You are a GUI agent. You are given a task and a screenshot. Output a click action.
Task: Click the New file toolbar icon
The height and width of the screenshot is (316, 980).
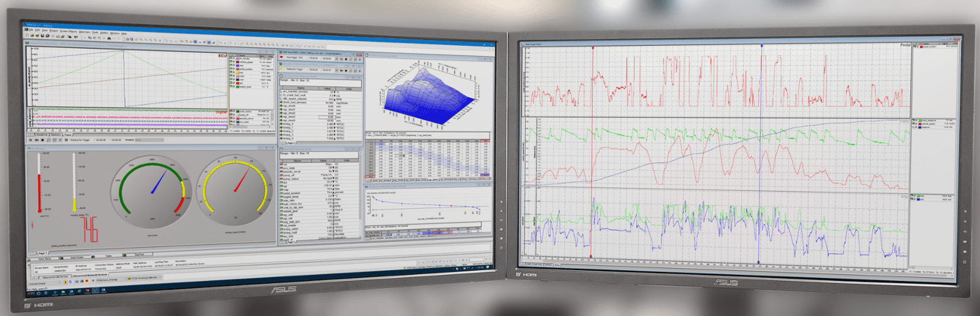[27, 35]
